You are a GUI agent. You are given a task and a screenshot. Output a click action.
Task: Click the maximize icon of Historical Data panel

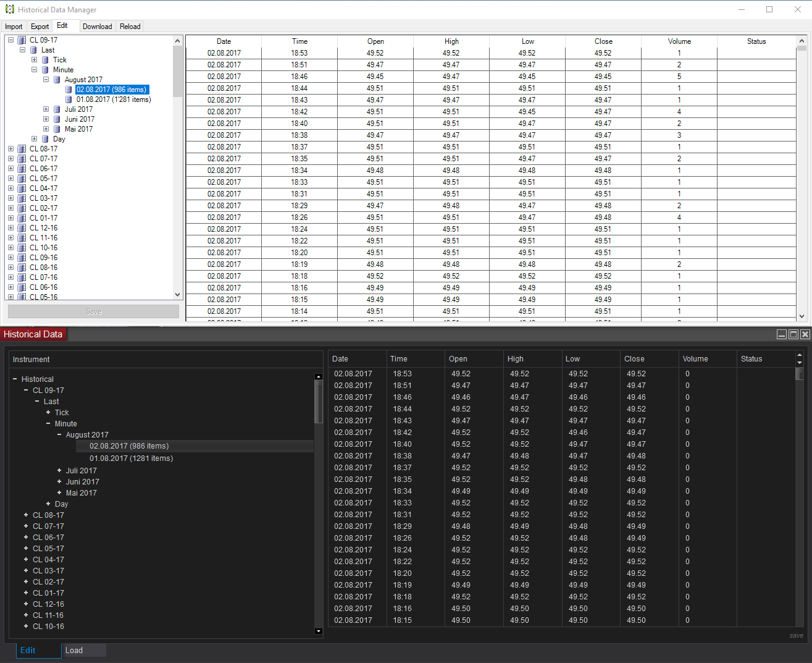coord(793,334)
